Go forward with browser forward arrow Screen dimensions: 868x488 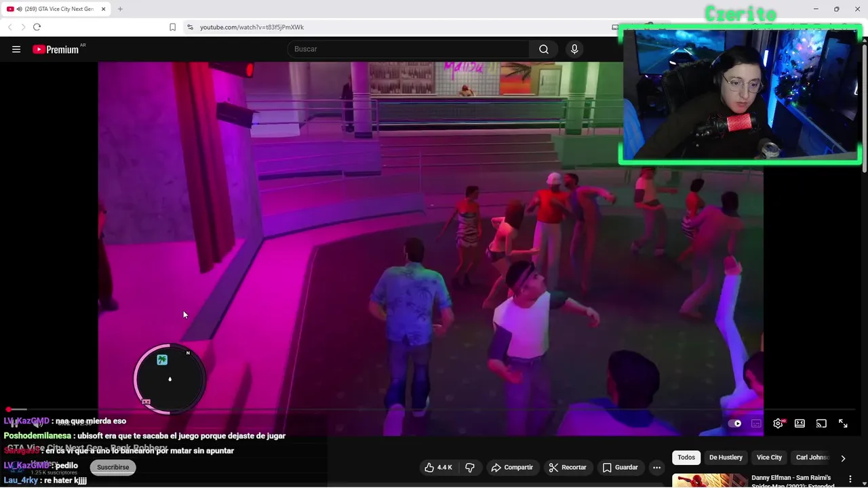click(23, 27)
